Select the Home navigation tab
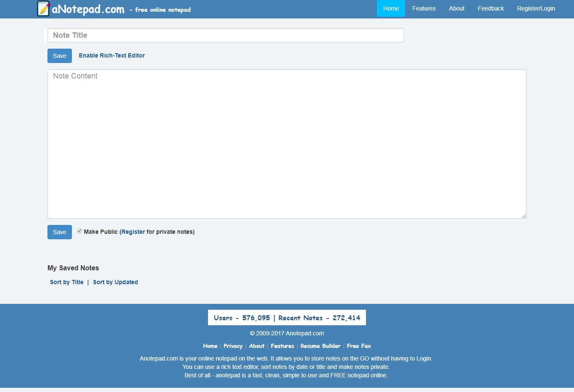574x392 pixels. pos(390,8)
